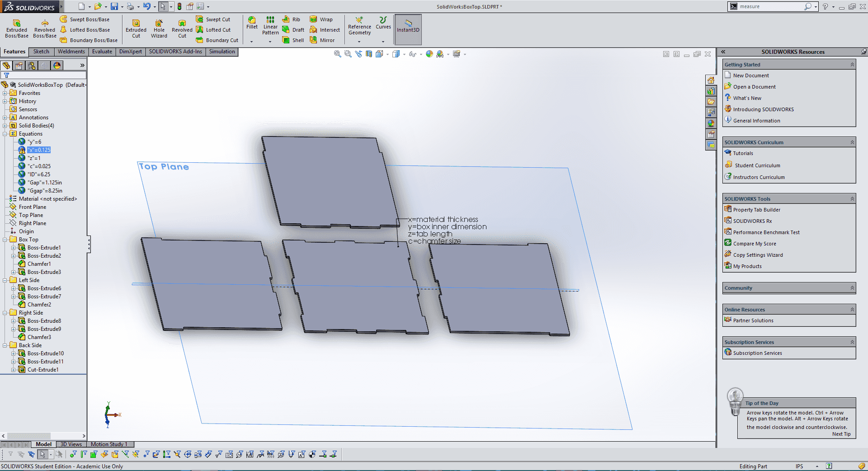Expand the Community section

click(852, 288)
